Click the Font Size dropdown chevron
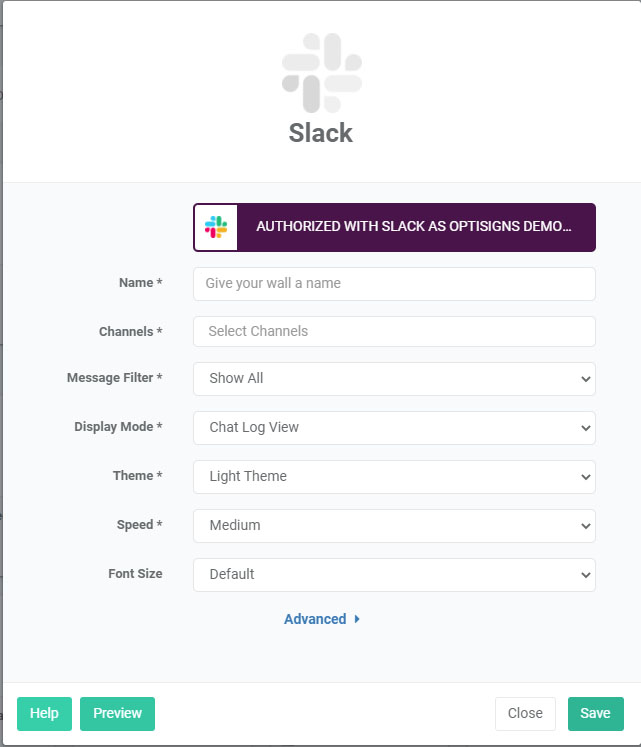641x747 pixels. pyautogui.click(x=586, y=575)
